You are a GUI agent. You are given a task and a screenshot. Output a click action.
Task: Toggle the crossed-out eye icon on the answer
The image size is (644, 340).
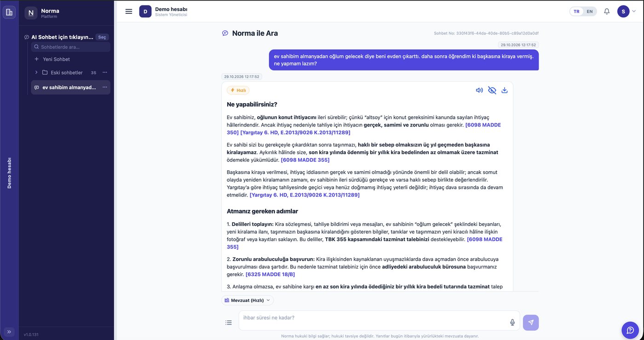492,90
